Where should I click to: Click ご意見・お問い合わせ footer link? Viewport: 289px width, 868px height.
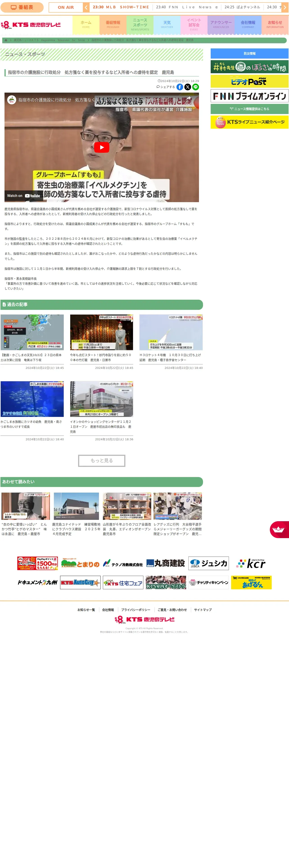point(172,610)
